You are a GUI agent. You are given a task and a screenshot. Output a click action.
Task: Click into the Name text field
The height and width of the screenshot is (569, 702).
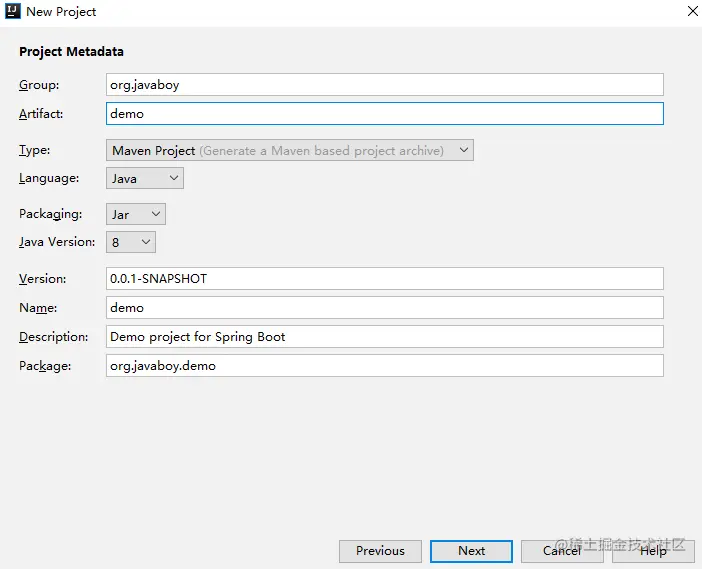coord(385,308)
